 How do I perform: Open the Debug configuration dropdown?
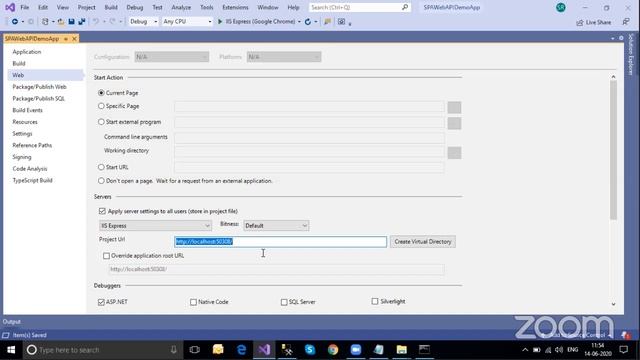point(143,22)
